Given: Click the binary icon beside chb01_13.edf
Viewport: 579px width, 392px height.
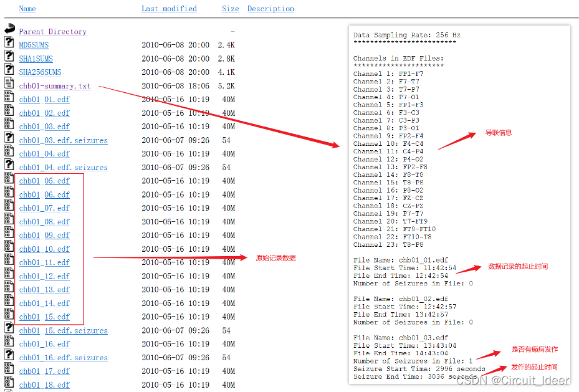Looking at the screenshot, I should click(x=9, y=287).
